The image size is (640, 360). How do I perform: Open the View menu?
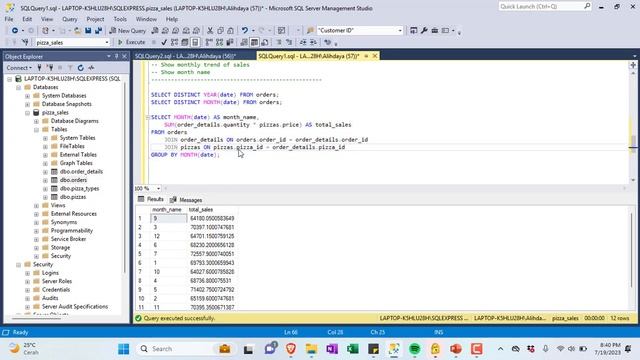coord(47,19)
